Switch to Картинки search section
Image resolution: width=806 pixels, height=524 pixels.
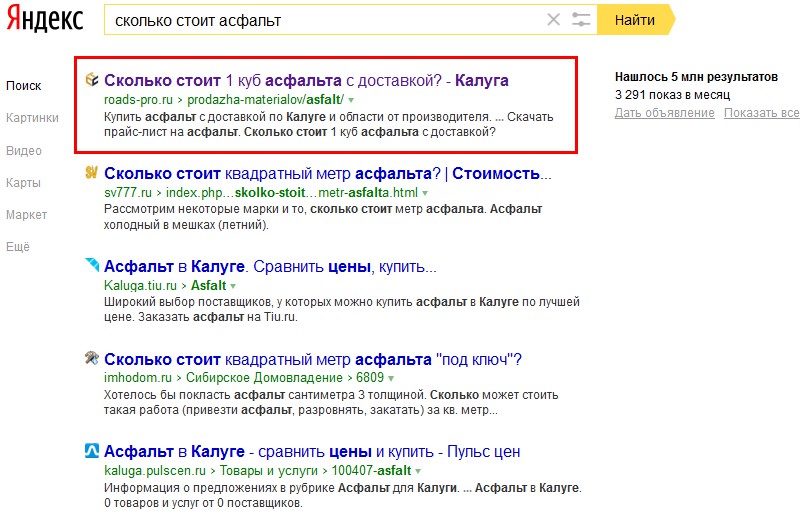32,118
